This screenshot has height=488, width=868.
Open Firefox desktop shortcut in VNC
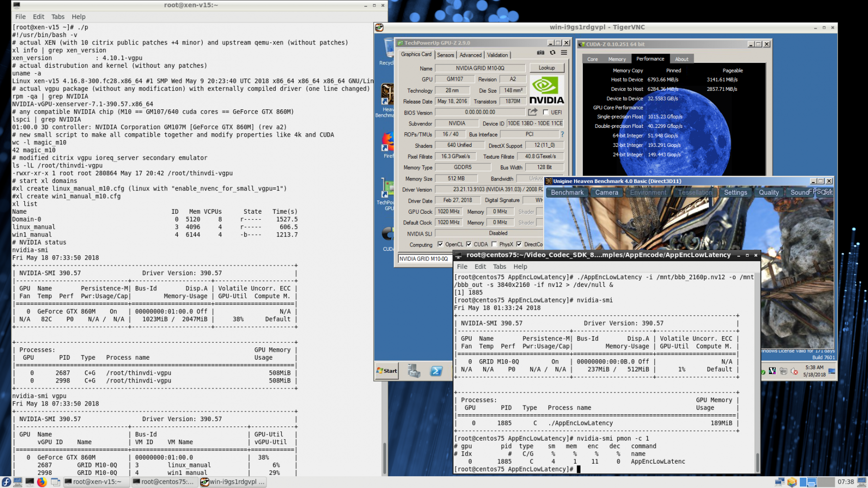click(388, 145)
